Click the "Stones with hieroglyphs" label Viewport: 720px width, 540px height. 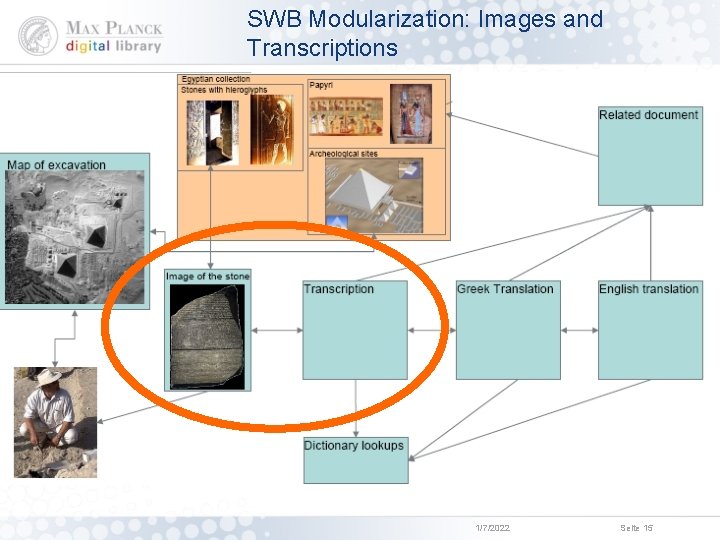coord(224,90)
